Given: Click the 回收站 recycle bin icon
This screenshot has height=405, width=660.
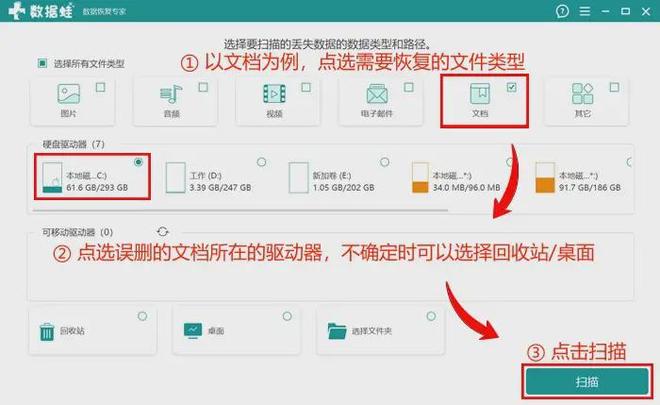Looking at the screenshot, I should pyautogui.click(x=46, y=331).
